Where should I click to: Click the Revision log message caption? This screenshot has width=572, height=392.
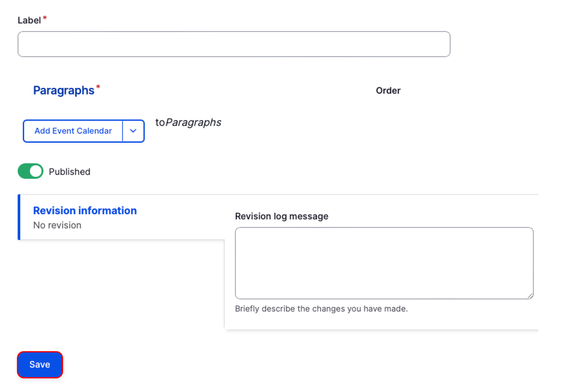pyautogui.click(x=282, y=216)
